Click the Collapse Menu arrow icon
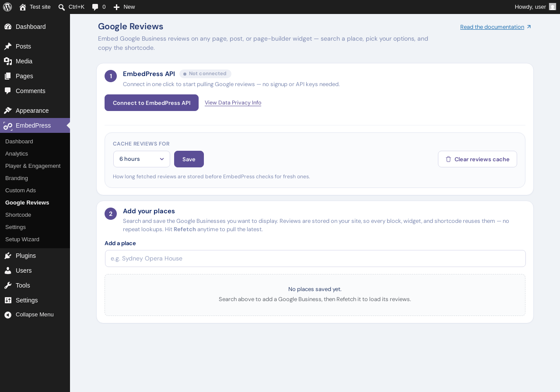 pos(8,315)
